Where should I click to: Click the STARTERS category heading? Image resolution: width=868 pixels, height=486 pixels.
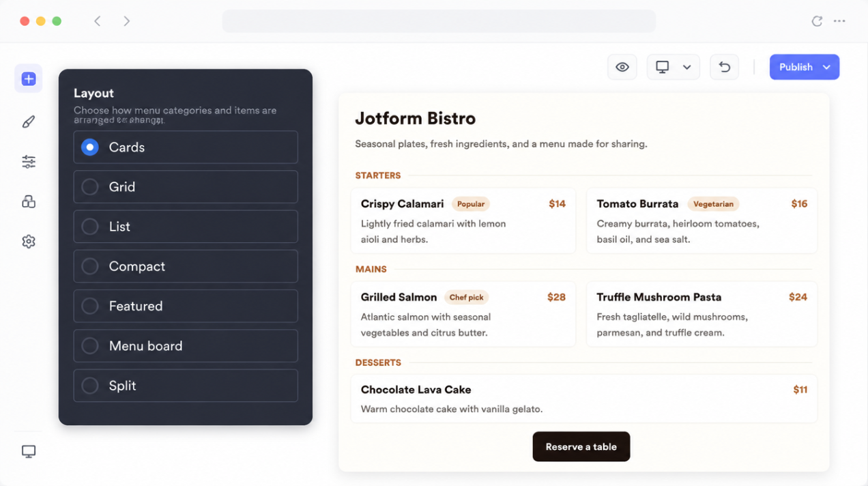pos(377,175)
